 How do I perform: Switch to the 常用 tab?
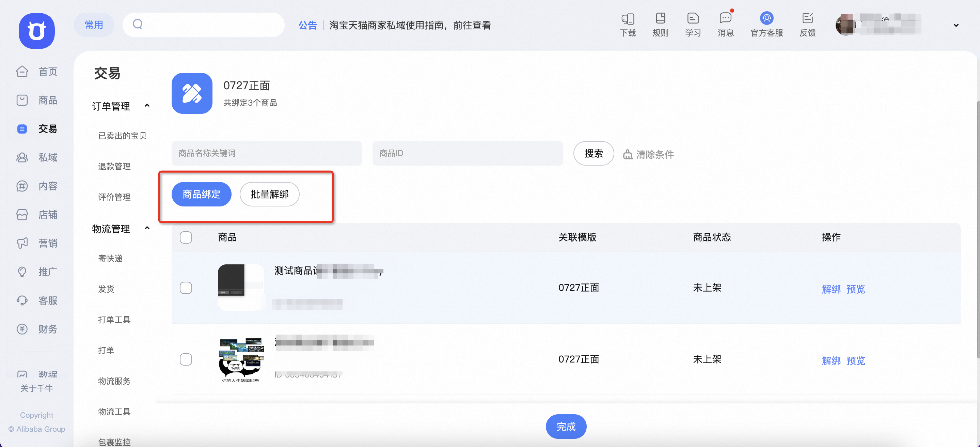pyautogui.click(x=94, y=25)
